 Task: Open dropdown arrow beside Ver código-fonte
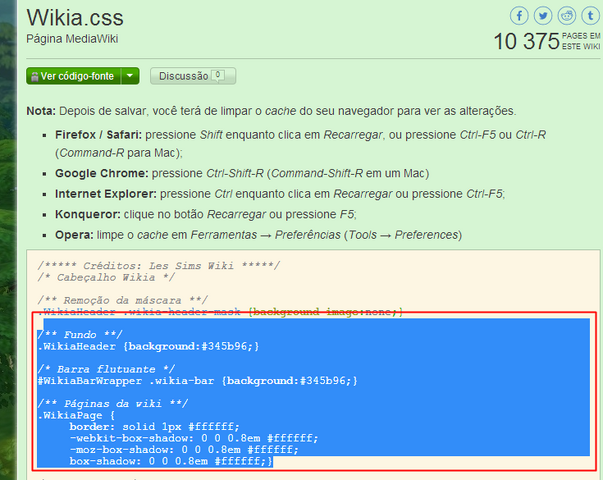coord(130,76)
